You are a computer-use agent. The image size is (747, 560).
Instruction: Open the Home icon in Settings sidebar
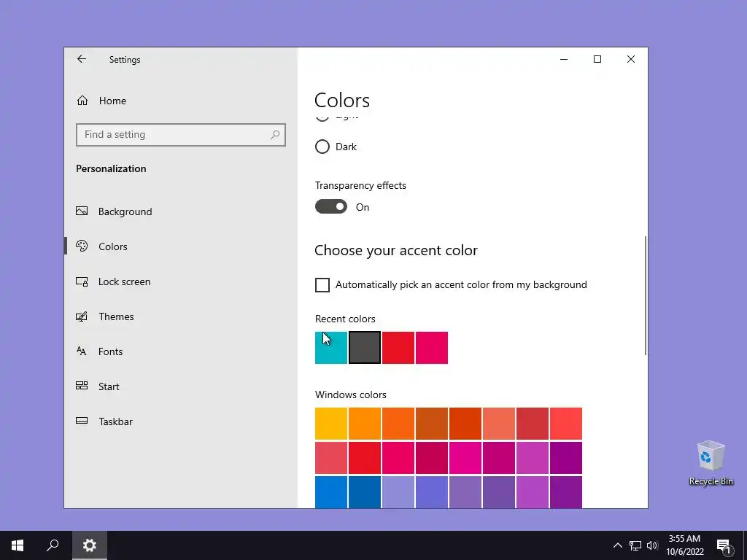82,101
